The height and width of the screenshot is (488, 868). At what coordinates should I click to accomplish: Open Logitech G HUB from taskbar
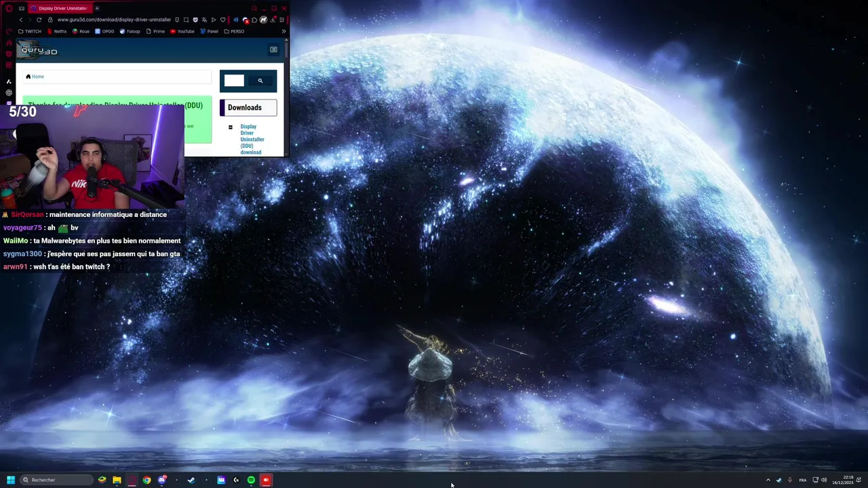pyautogui.click(x=236, y=480)
